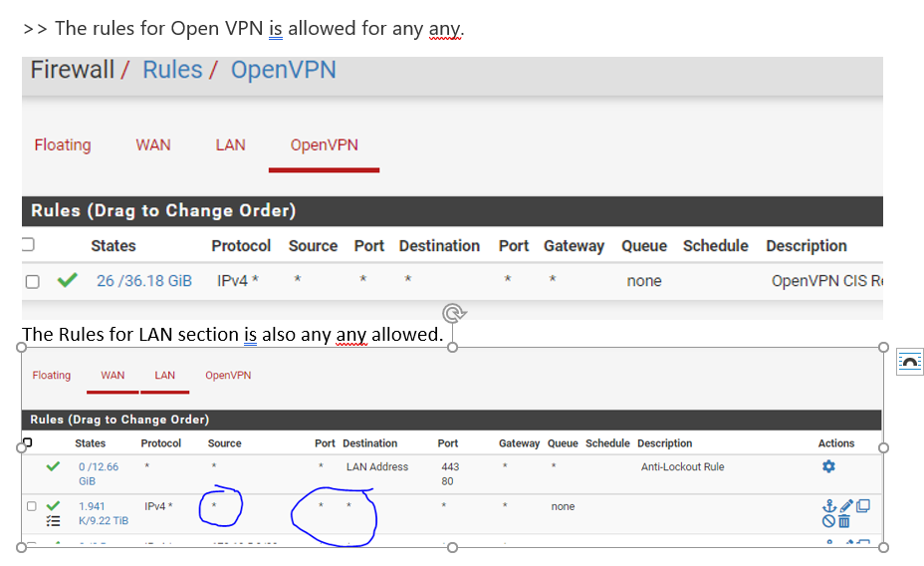Viewport: 924px width, 566px height.
Task: Click the top-left corner handle of the selected picture
Action: tap(21, 347)
